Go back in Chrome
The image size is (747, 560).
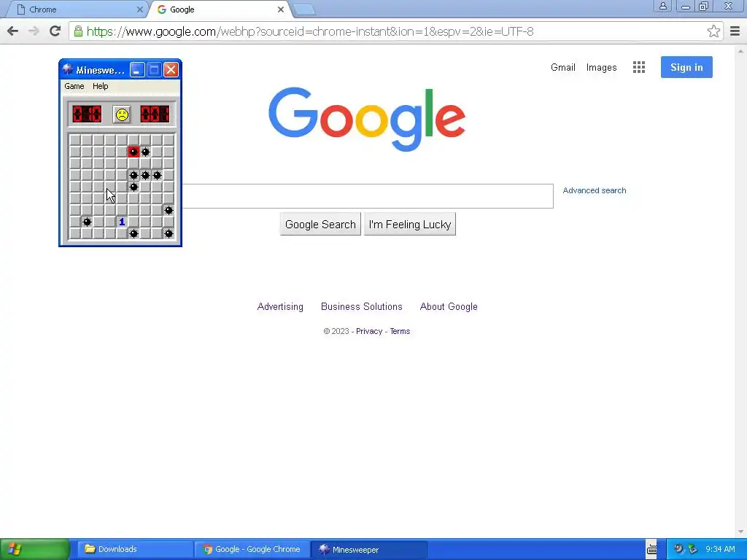click(13, 31)
